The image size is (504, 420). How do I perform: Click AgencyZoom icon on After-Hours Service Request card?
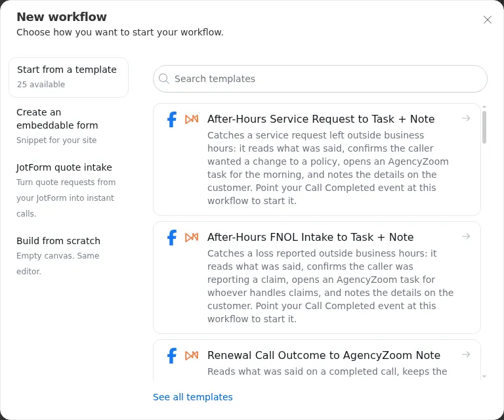(x=192, y=119)
